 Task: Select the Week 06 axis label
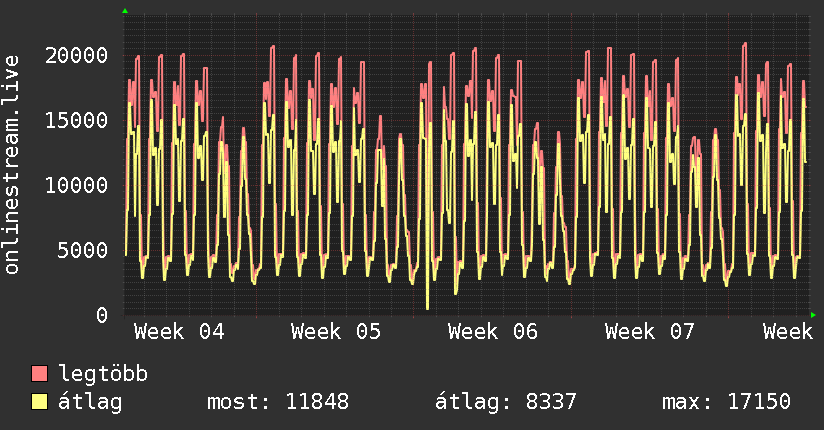pos(493,331)
